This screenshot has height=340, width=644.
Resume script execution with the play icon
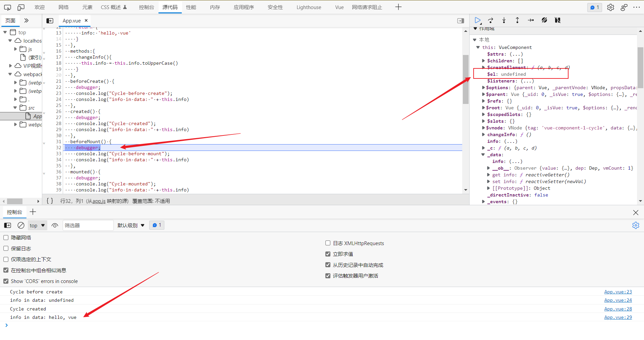tap(478, 20)
